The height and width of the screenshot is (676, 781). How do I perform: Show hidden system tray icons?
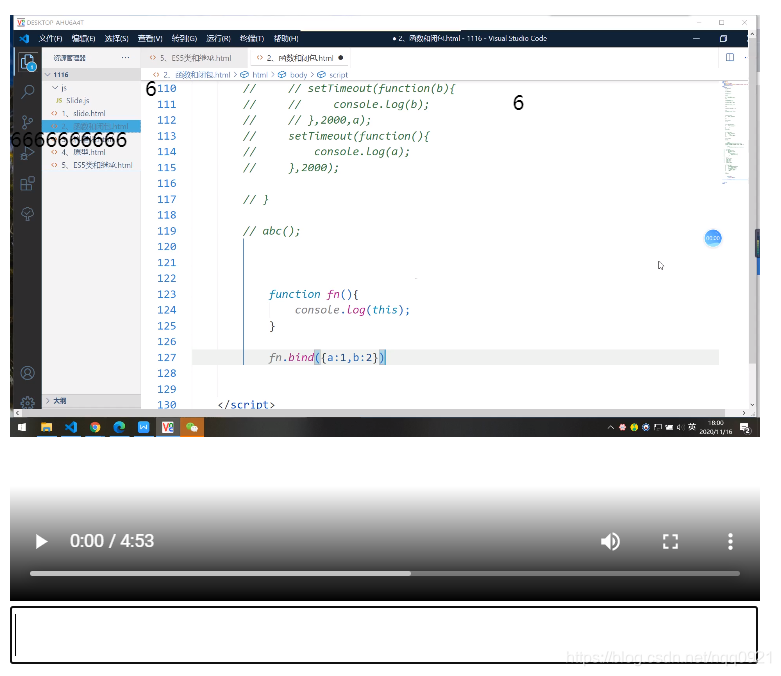tap(611, 427)
